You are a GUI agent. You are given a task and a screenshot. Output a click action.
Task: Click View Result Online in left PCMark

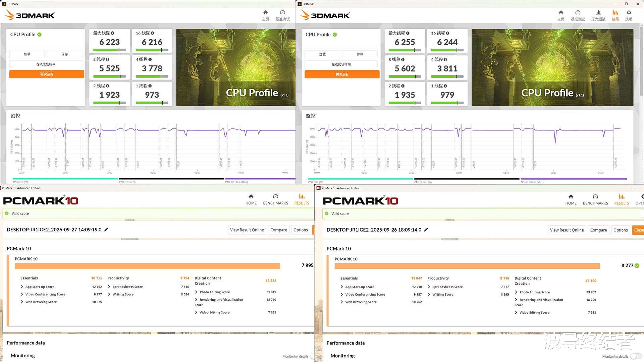point(247,230)
